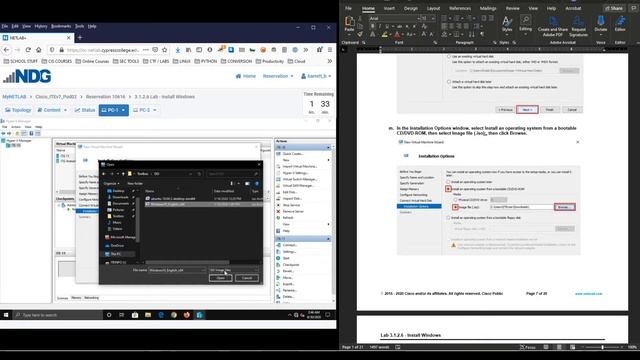Click Firefox icon on VM taskbar
640x360 pixels.
187,315
